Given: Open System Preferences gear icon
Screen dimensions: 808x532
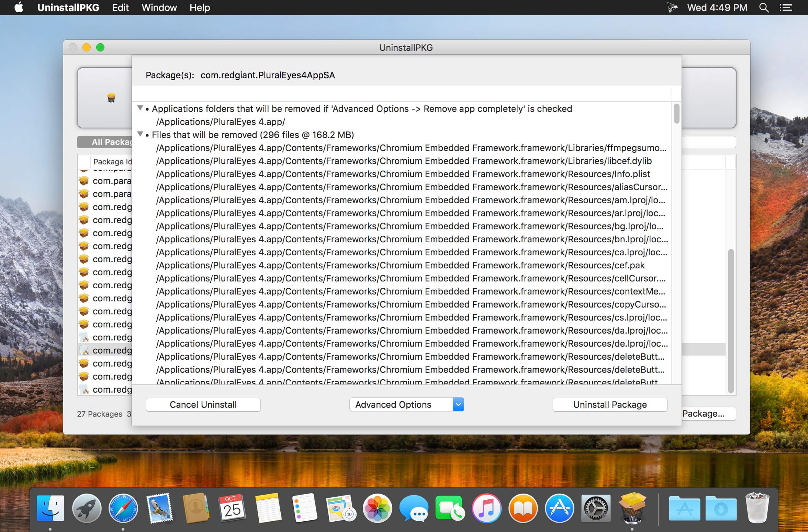Looking at the screenshot, I should coord(596,508).
